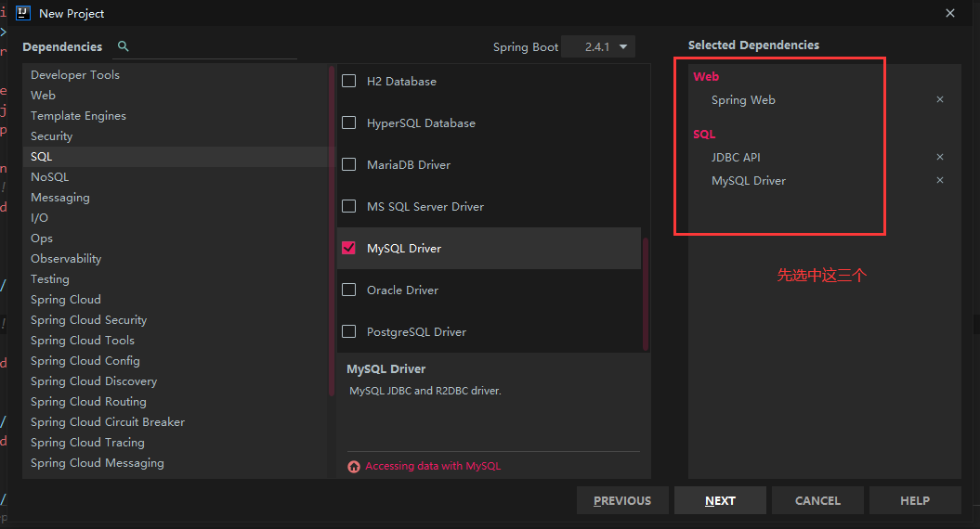
Task: Remove JDBC API with its X icon
Action: 940,157
